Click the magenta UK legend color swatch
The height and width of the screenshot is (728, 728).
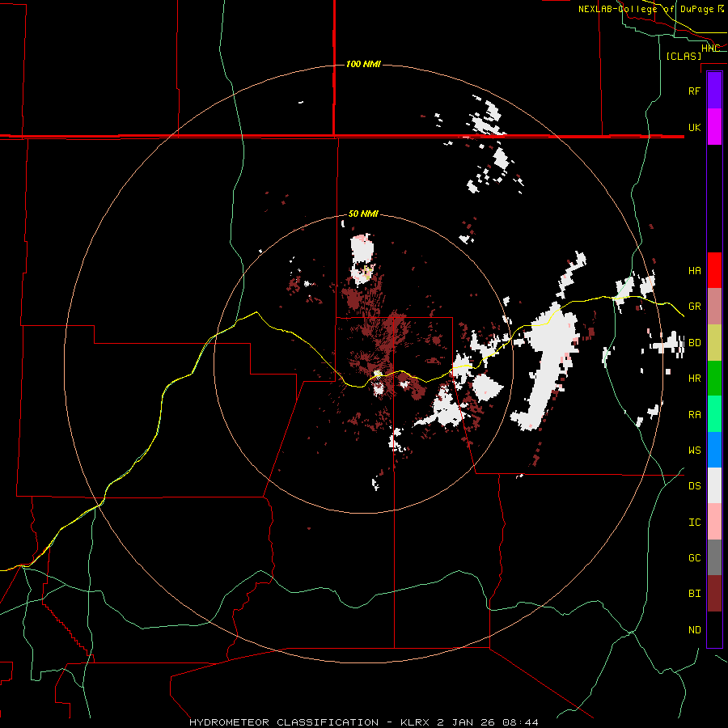pos(714,127)
